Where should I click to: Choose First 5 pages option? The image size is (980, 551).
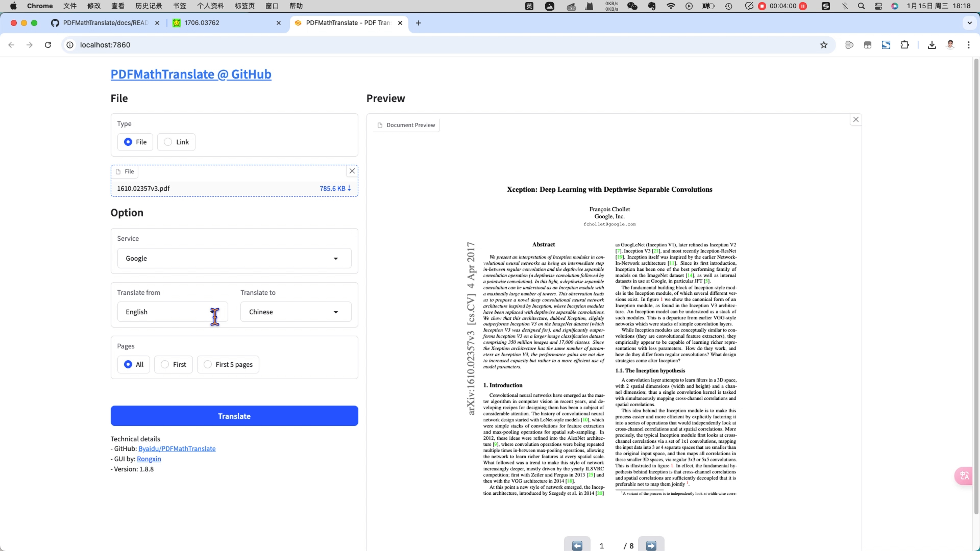click(x=228, y=364)
